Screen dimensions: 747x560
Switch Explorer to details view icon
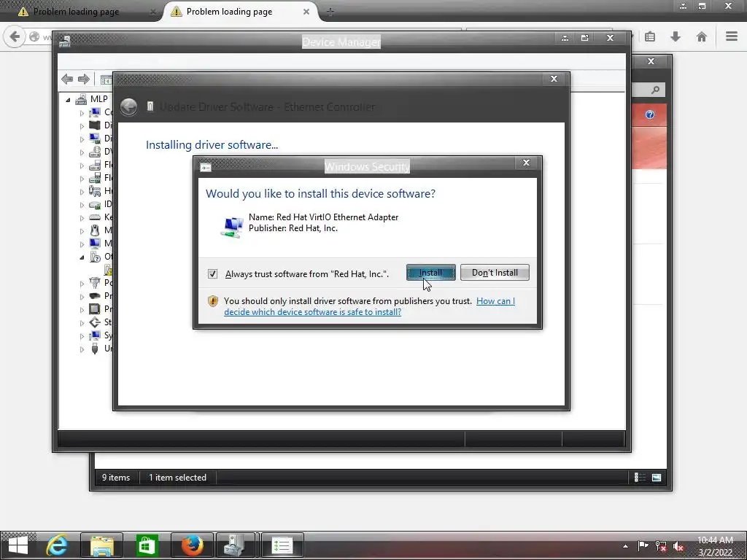point(640,478)
